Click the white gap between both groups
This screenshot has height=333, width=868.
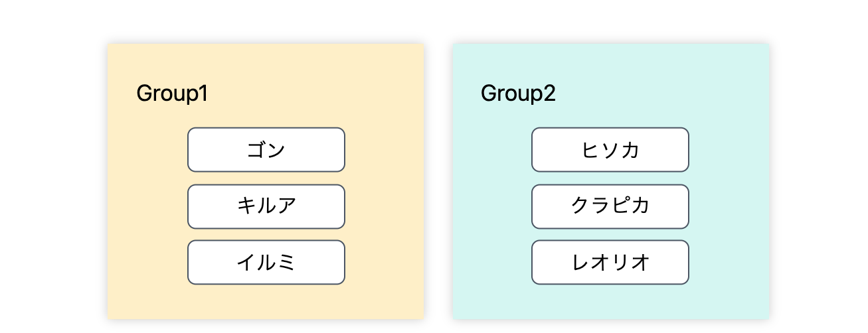[x=438, y=179]
